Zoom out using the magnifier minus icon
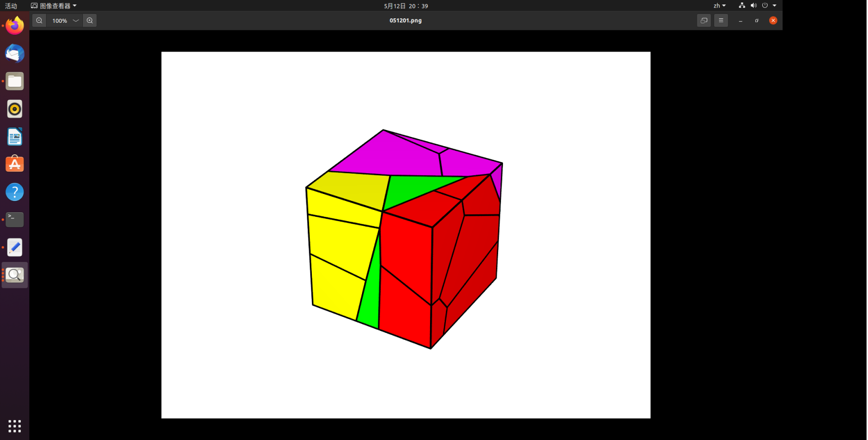 (x=39, y=20)
